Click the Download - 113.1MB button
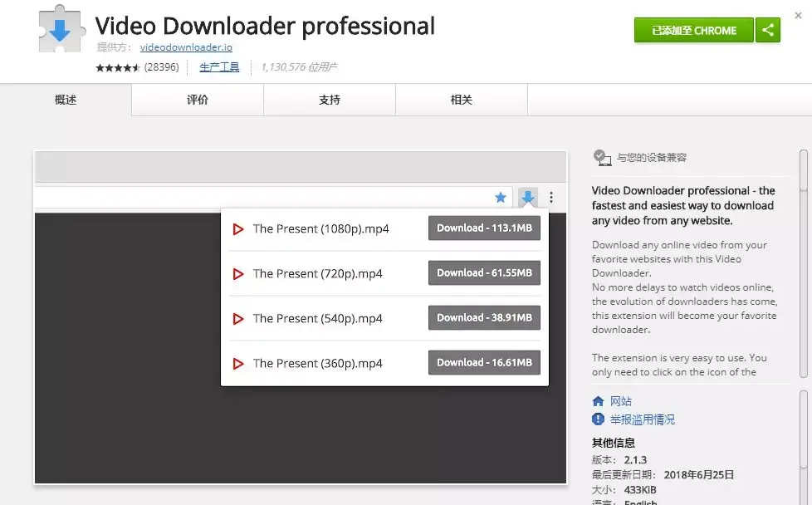The height and width of the screenshot is (505, 812). coord(484,228)
